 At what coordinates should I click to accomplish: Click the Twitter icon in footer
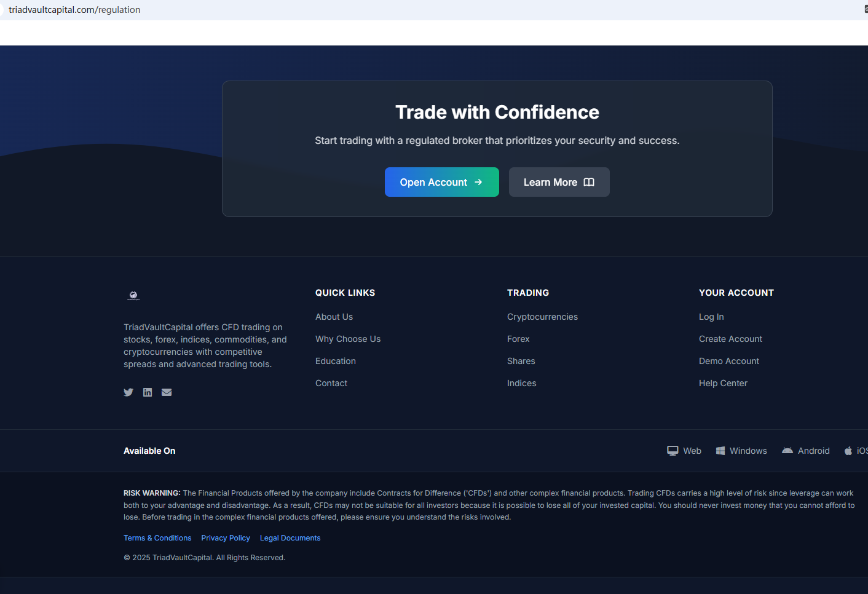pyautogui.click(x=128, y=392)
